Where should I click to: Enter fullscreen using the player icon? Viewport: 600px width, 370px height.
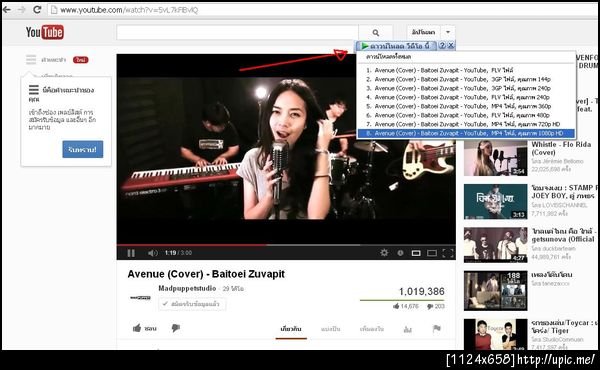tap(448, 253)
